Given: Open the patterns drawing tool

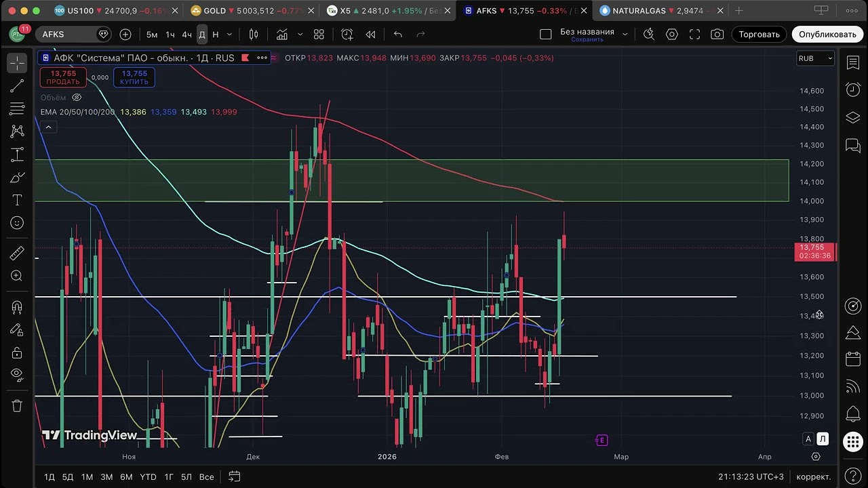Looking at the screenshot, I should (x=17, y=131).
